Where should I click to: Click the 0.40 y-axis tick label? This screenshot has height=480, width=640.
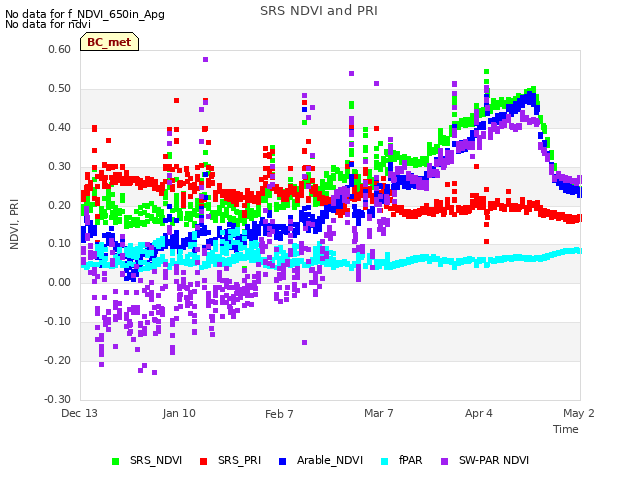pyautogui.click(x=60, y=127)
